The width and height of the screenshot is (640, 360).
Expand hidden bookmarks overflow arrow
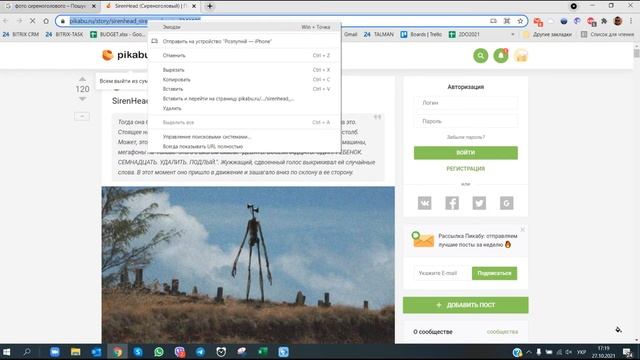pos(513,34)
